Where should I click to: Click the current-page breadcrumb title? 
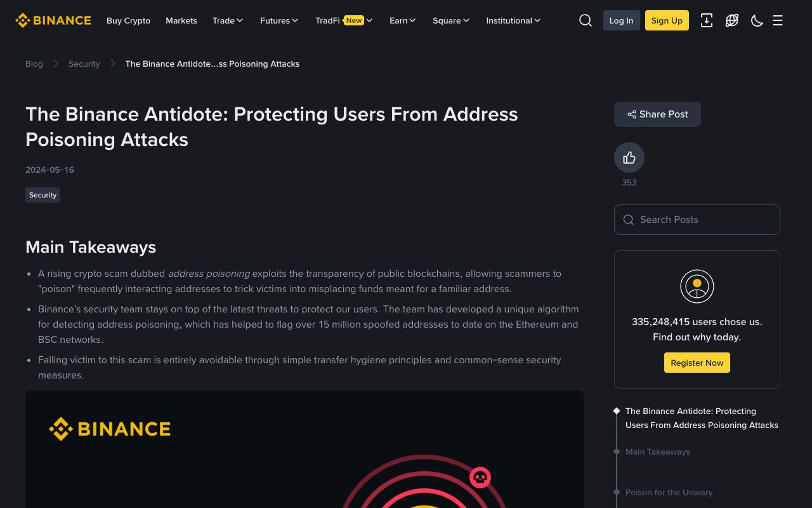point(213,63)
